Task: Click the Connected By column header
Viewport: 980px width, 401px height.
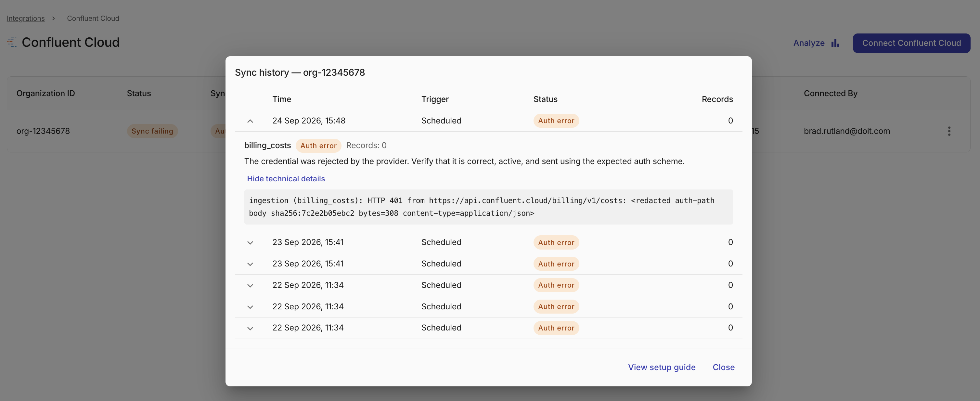Action: pos(830,93)
